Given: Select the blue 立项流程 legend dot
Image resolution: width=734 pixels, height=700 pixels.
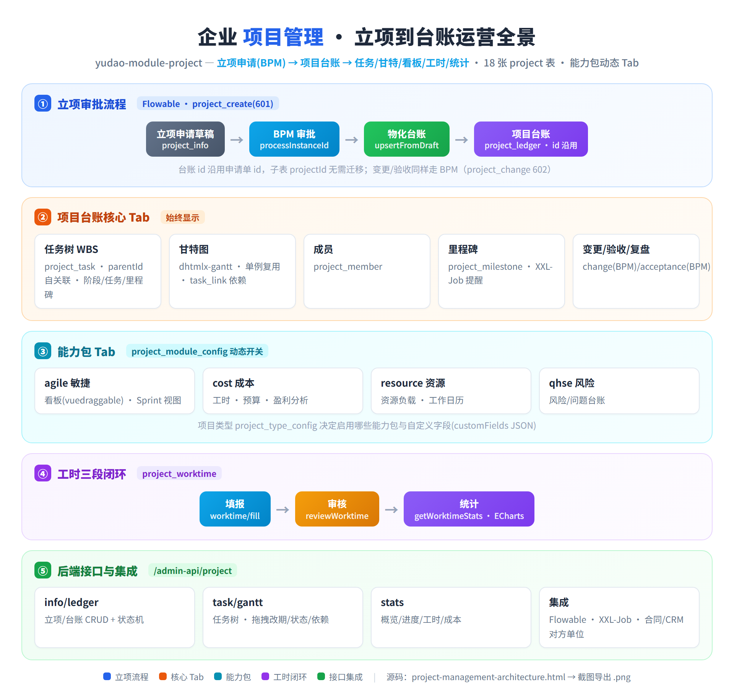Looking at the screenshot, I should tap(107, 676).
